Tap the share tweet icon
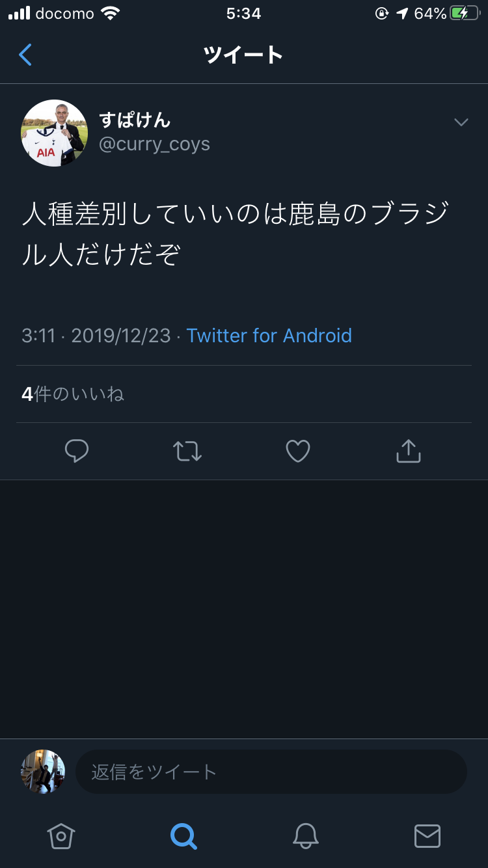Screen dimensions: 488x868 409,451
